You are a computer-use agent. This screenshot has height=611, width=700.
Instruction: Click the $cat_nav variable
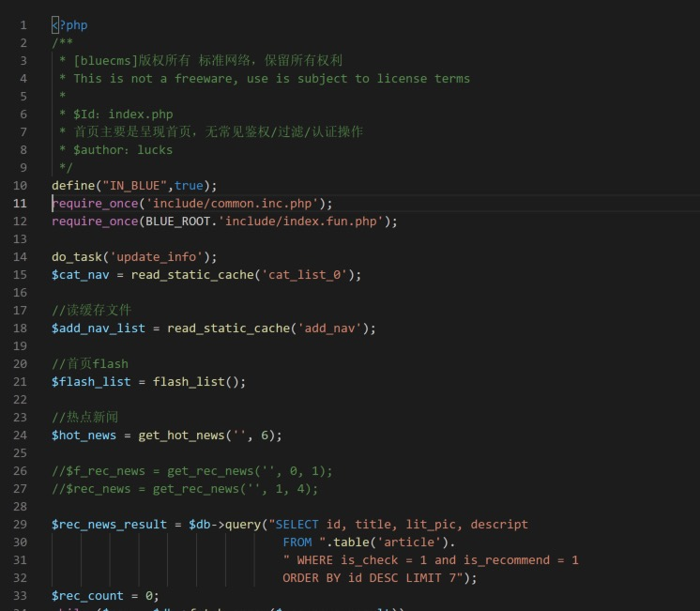click(81, 275)
